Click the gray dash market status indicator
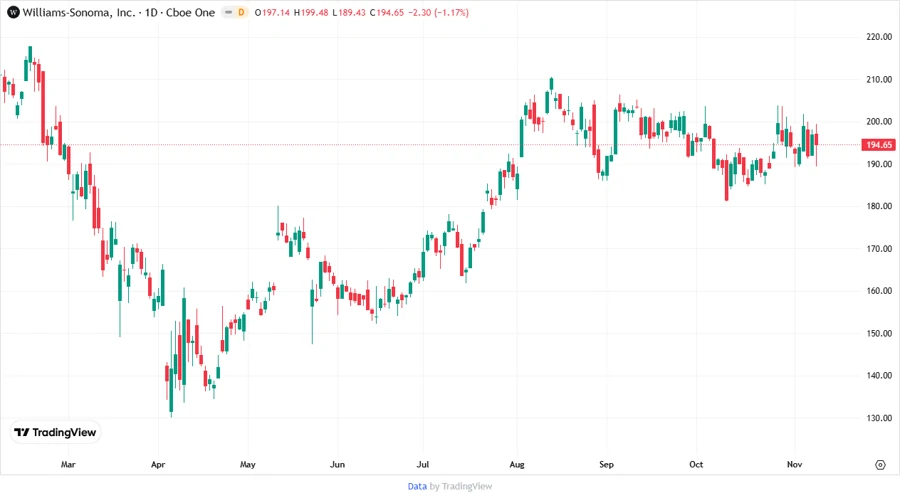900x498 pixels. coord(228,13)
